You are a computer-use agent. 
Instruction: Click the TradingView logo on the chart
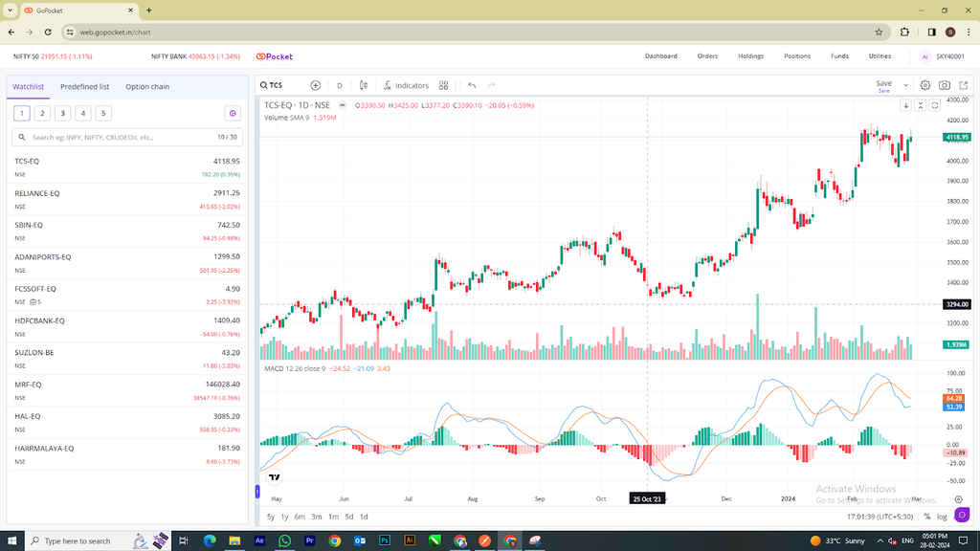pos(275,477)
